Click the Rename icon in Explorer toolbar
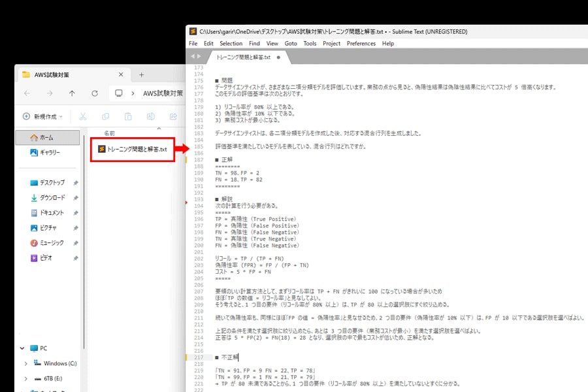 coord(150,117)
